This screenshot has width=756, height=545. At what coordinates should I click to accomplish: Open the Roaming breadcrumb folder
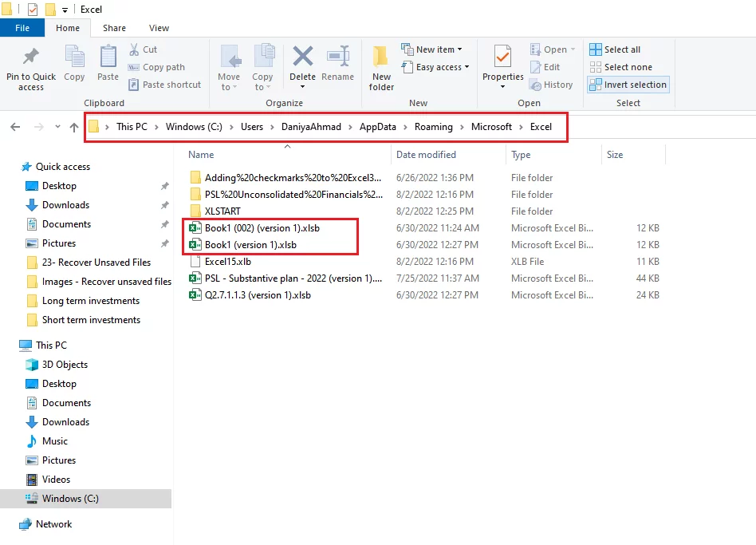point(433,126)
